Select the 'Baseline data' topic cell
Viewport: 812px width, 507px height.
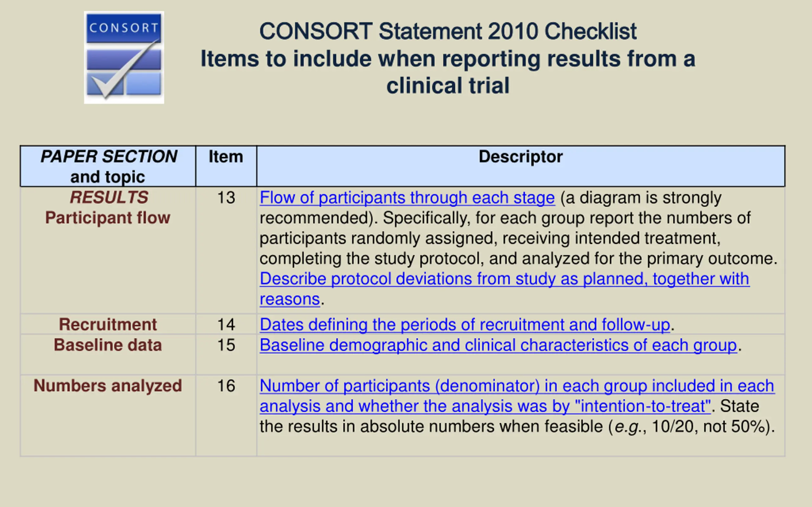point(108,355)
